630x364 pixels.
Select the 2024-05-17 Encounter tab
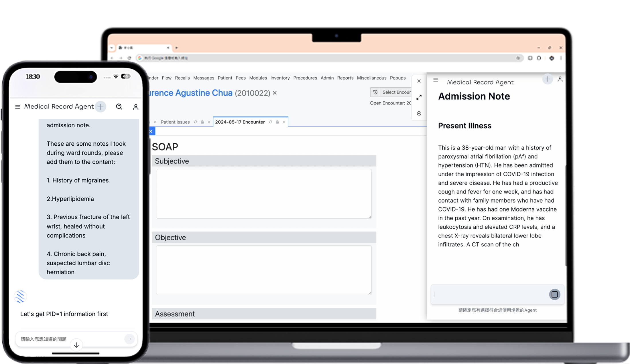pos(240,122)
